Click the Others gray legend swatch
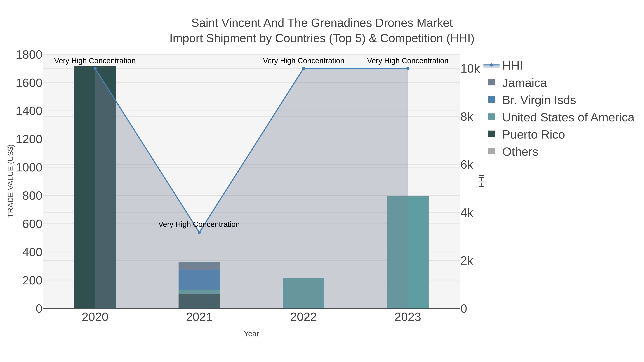644x362 pixels. 491,151
